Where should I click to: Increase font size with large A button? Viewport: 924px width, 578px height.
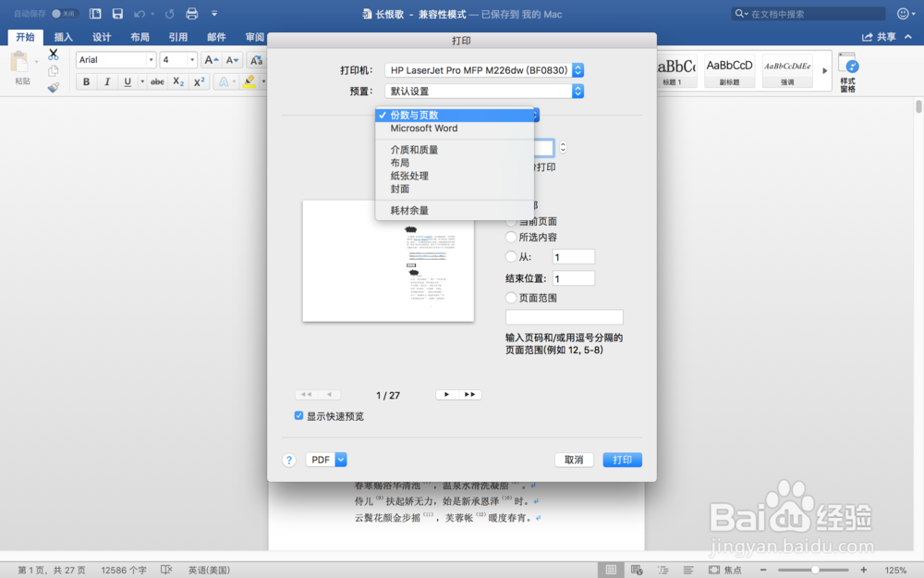211,60
